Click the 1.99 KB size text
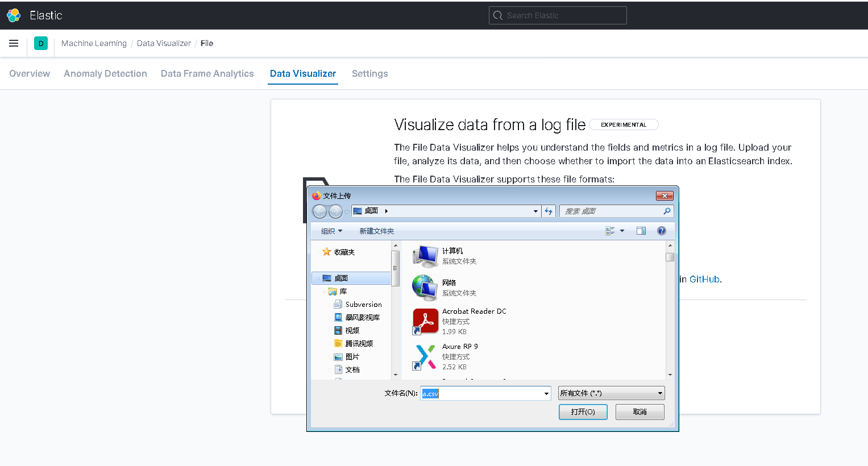The width and height of the screenshot is (868, 466). coord(454,331)
